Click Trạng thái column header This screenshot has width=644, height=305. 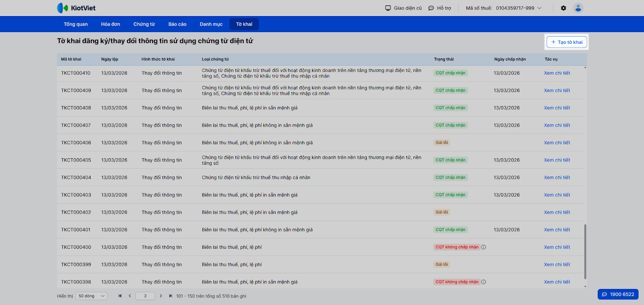pos(444,59)
